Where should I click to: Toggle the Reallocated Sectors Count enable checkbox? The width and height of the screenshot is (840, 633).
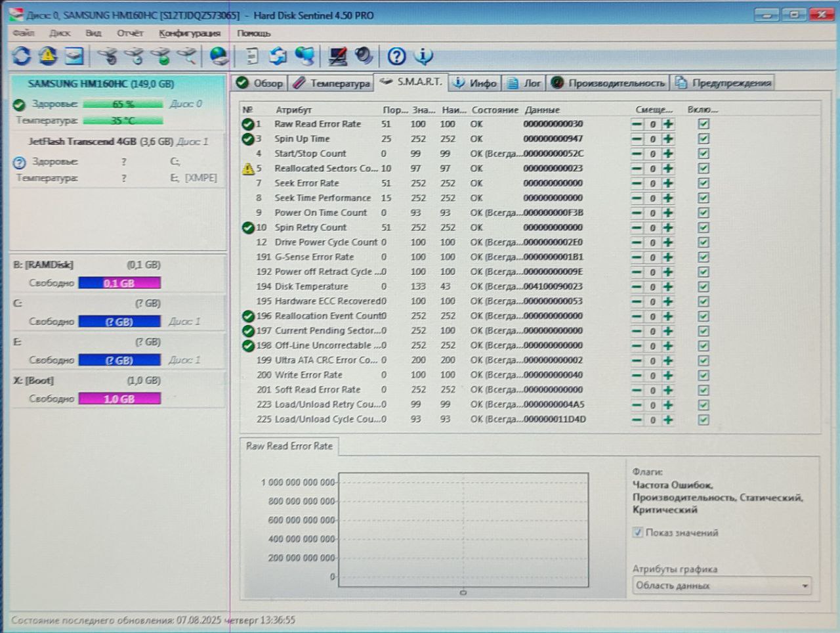click(703, 169)
